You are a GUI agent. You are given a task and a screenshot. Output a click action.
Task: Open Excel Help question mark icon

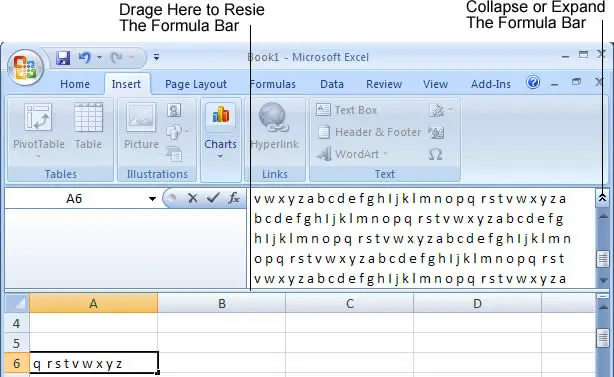[533, 83]
